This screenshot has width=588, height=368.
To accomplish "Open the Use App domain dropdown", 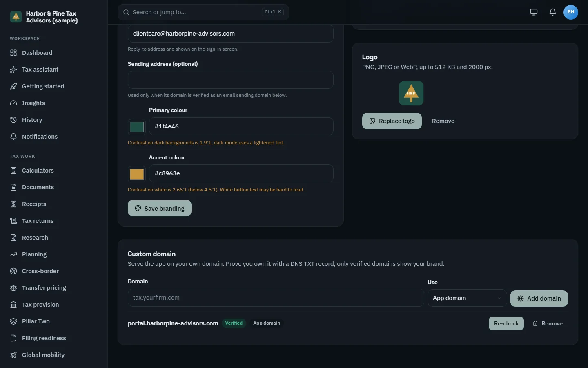I will (x=467, y=298).
